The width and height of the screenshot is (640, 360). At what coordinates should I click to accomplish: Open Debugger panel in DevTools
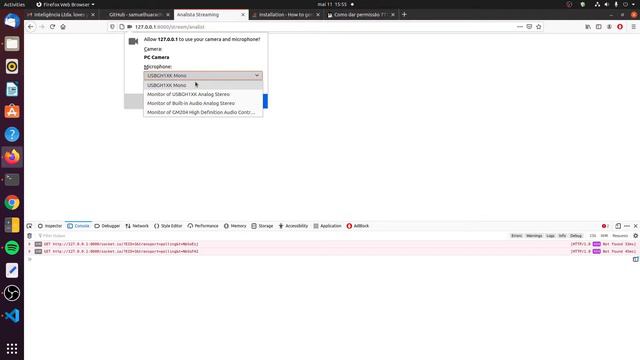[x=107, y=226]
